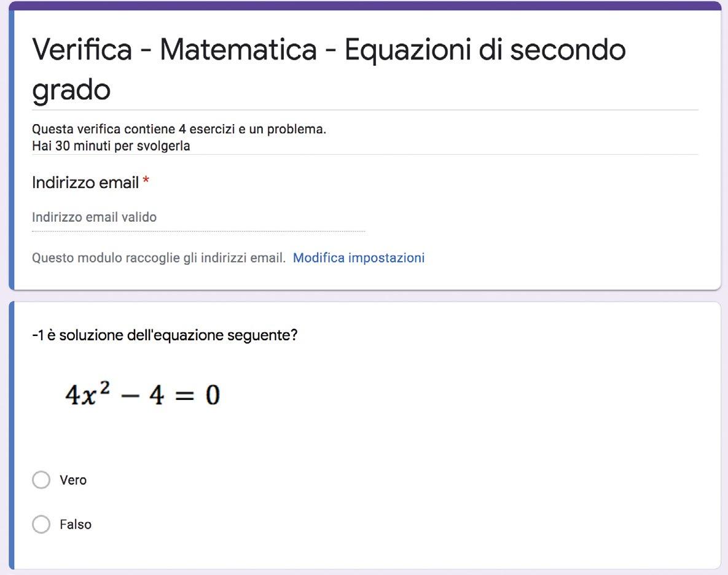Click the equation image 4x² − 4 = 0
The image size is (728, 575).
[142, 395]
